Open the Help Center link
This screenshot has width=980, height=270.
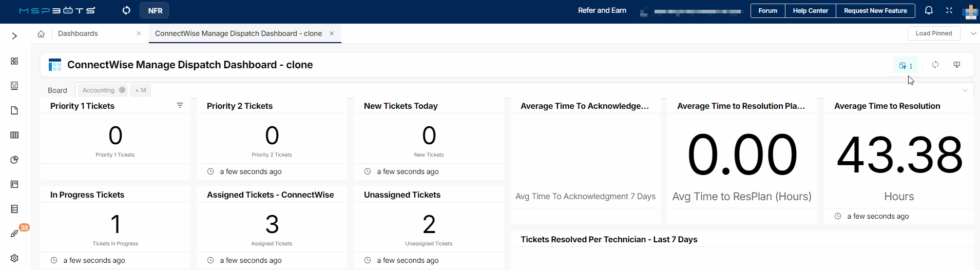[810, 11]
